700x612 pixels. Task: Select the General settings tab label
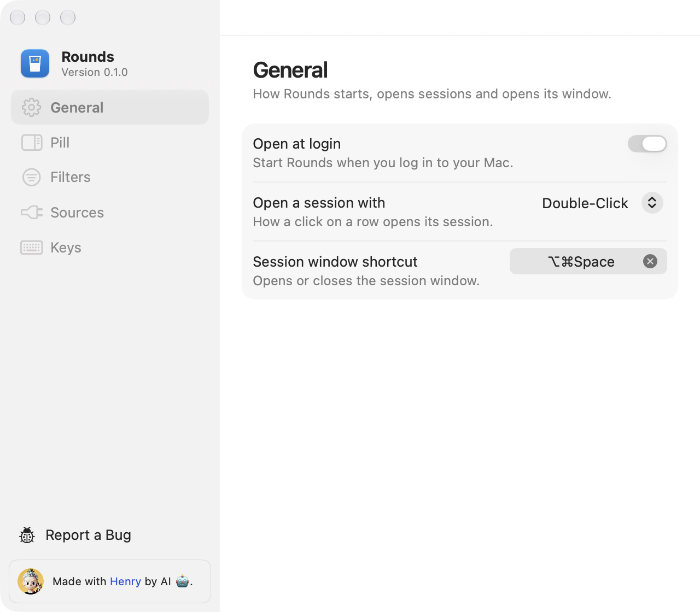(77, 108)
